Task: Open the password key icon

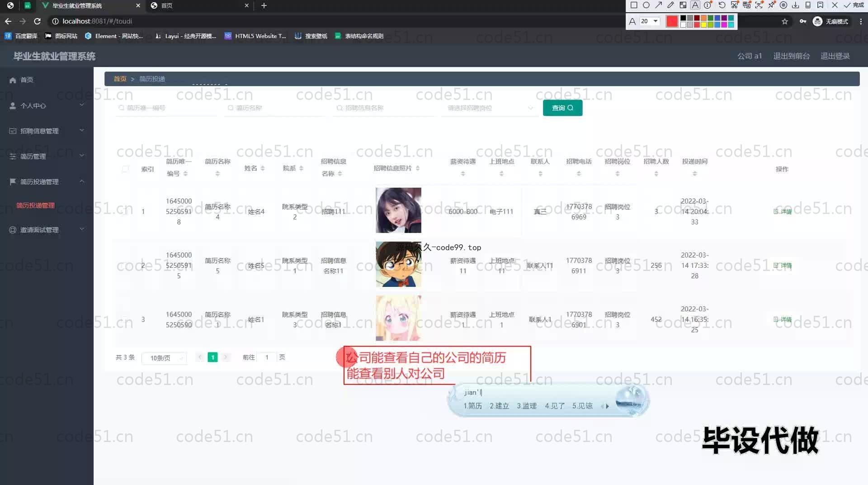Action: tap(803, 21)
